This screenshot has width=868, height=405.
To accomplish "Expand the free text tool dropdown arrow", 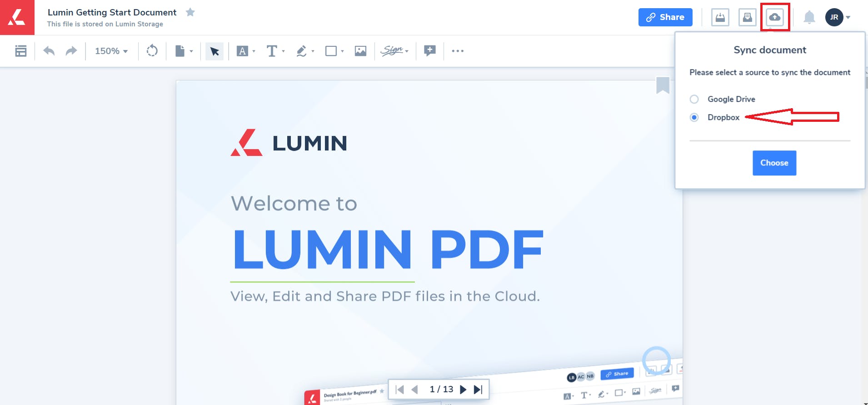I will tap(283, 51).
